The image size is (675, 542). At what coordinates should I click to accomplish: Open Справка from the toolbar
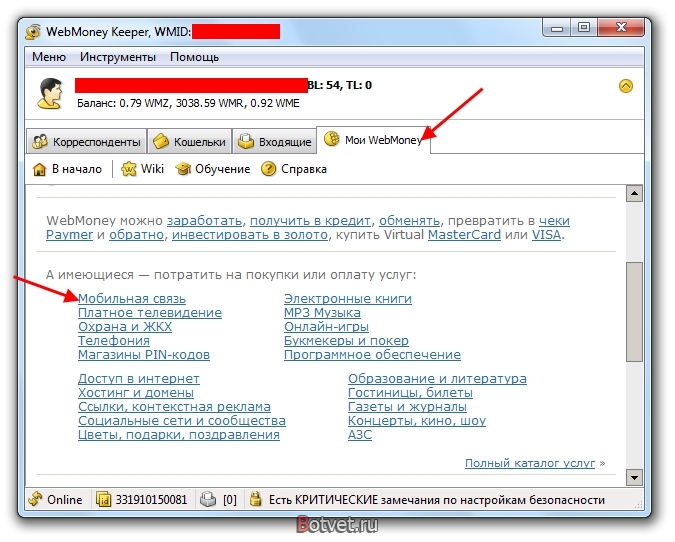click(303, 169)
